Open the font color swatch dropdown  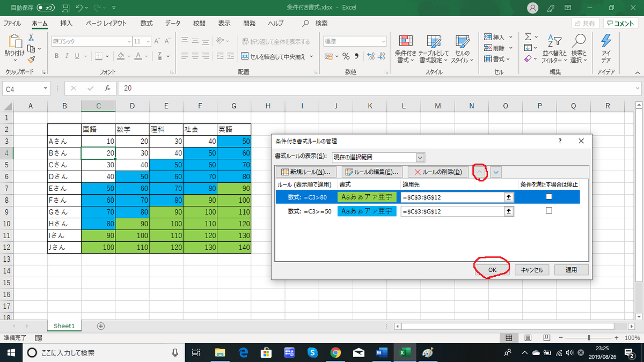coord(146,56)
